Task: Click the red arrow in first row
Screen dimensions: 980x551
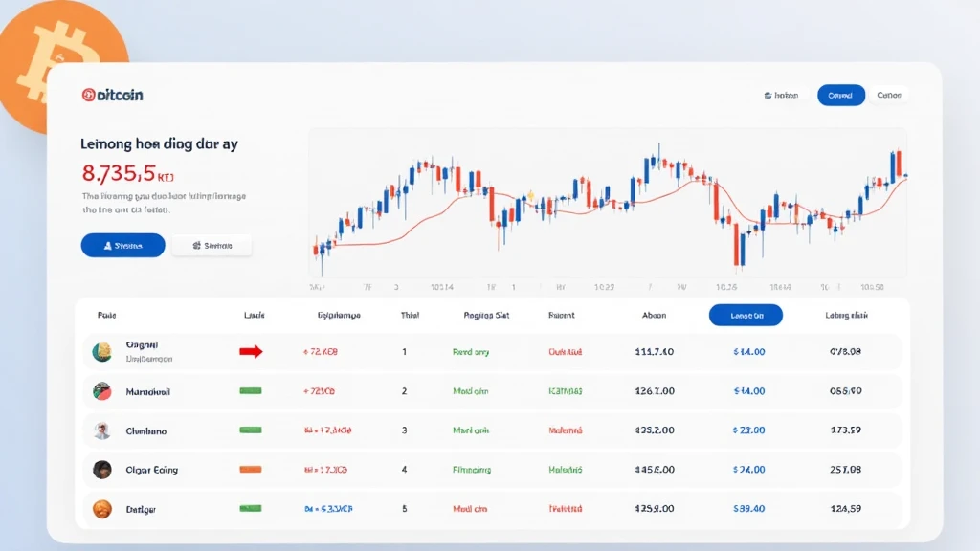Action: click(x=251, y=352)
